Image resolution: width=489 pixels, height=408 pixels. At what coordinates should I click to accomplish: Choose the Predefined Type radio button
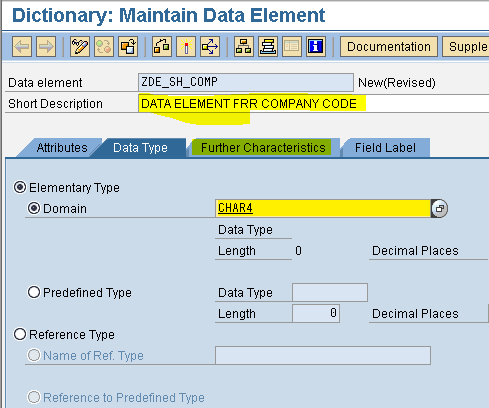(34, 292)
